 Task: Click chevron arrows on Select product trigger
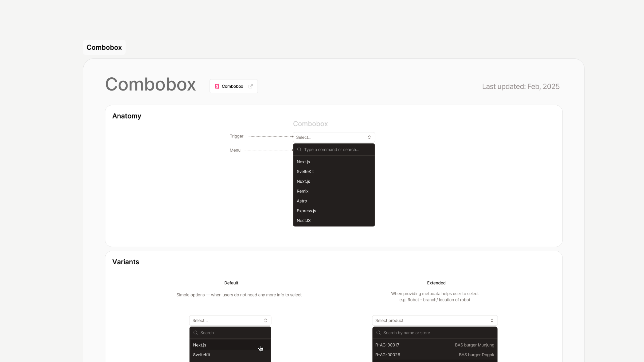coord(492,321)
